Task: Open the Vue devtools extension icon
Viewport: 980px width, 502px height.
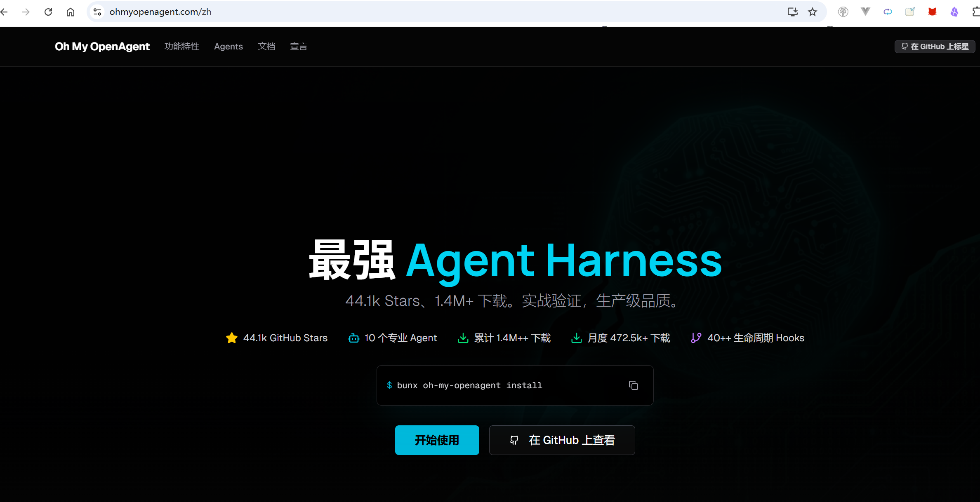Action: tap(865, 12)
